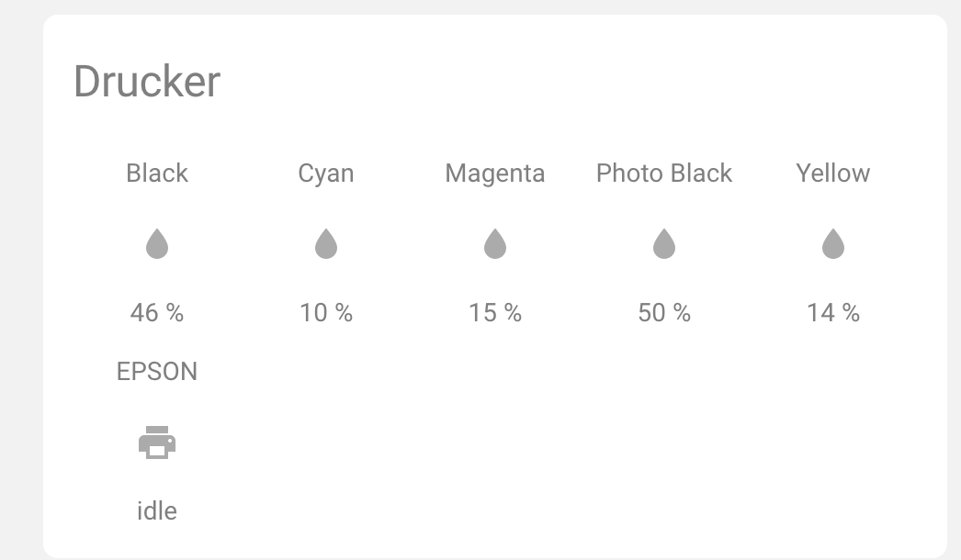Click the EPSON printer name label
961x560 pixels.
click(x=157, y=372)
